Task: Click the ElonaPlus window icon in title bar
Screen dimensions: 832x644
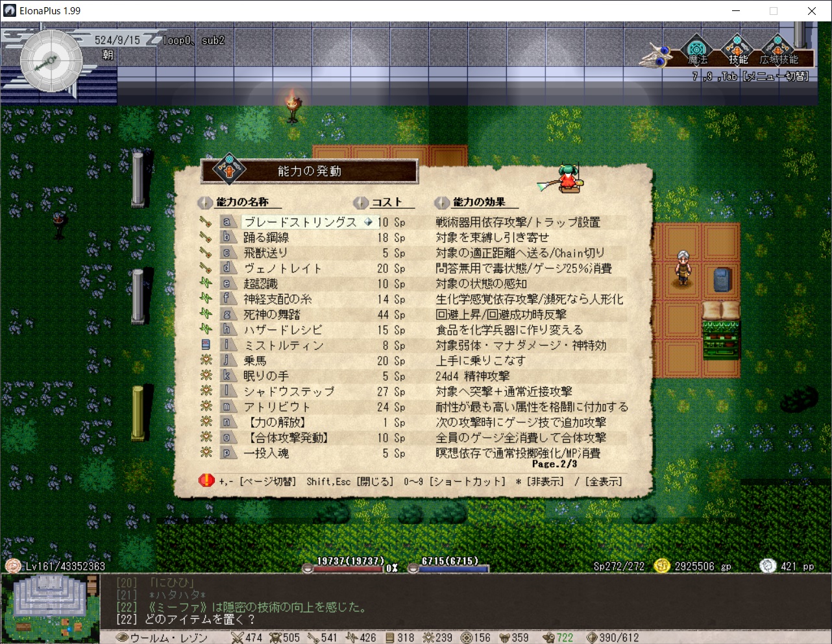Action: [10, 10]
